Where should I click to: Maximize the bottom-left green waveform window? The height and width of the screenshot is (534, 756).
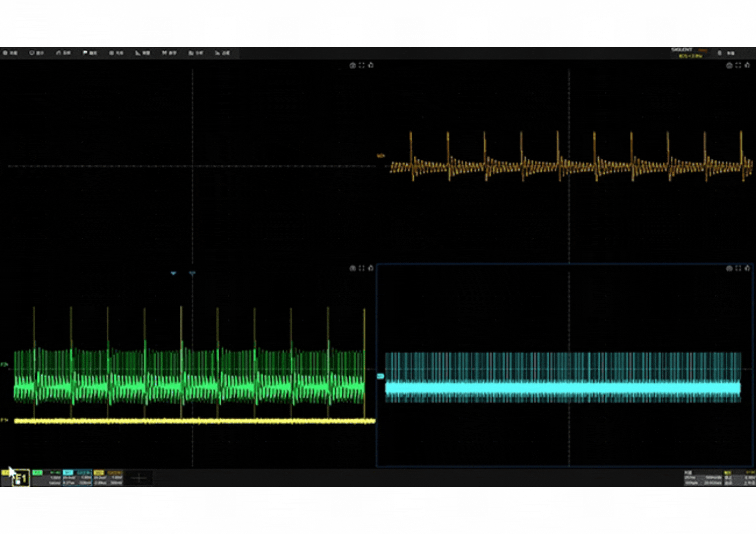point(361,269)
